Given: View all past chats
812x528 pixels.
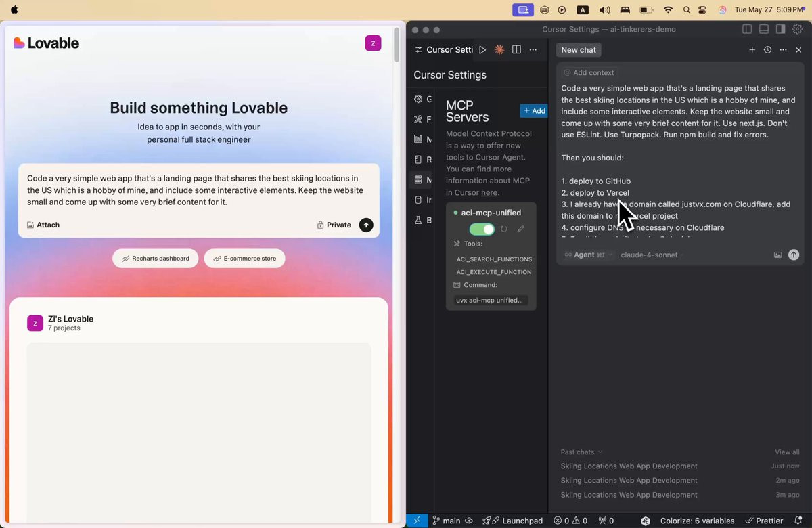Looking at the screenshot, I should 787,452.
